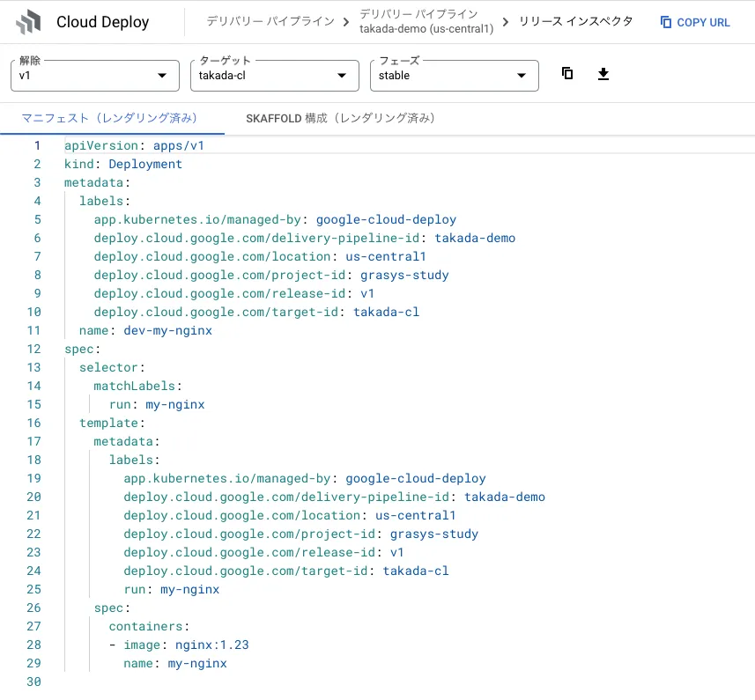
Task: Click line 24 target-id takada-cl
Action: point(286,571)
